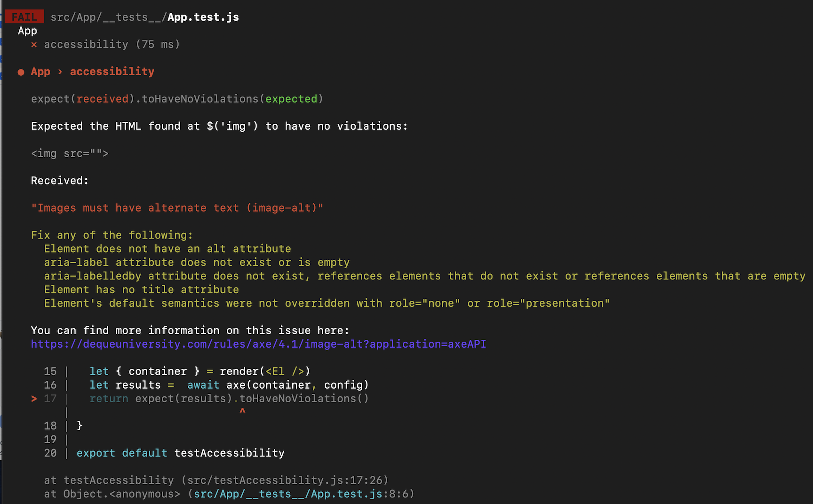Click code line 20 export default testAccessibility
The image size is (813, 504).
[164, 453]
